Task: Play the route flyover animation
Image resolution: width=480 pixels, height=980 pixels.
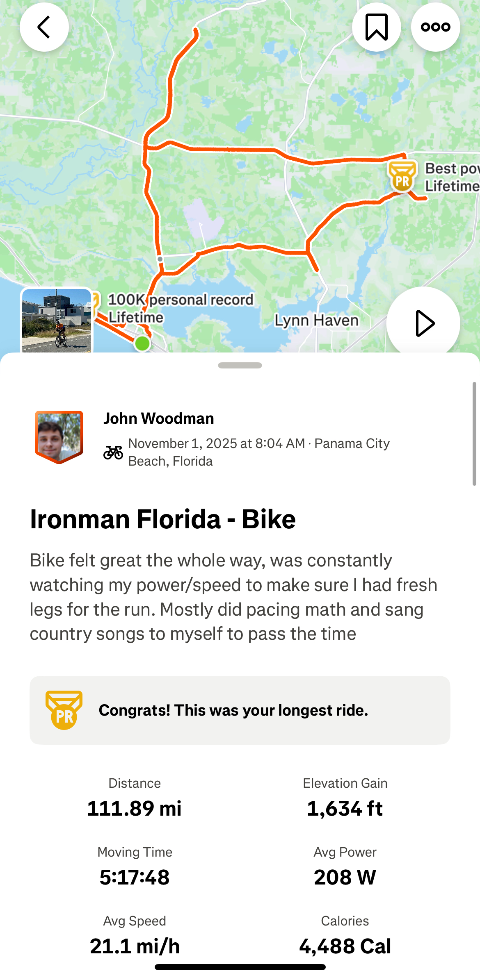Action: (423, 323)
